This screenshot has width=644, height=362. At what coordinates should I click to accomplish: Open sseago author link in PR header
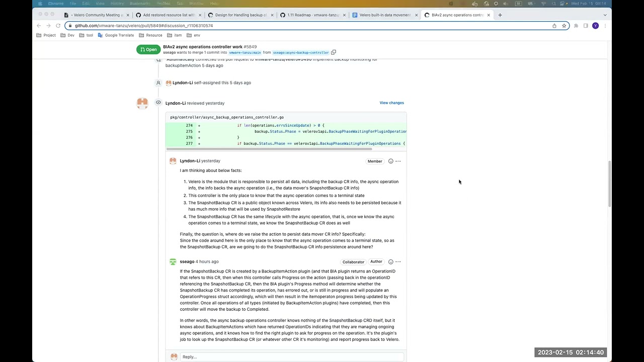[x=169, y=52]
